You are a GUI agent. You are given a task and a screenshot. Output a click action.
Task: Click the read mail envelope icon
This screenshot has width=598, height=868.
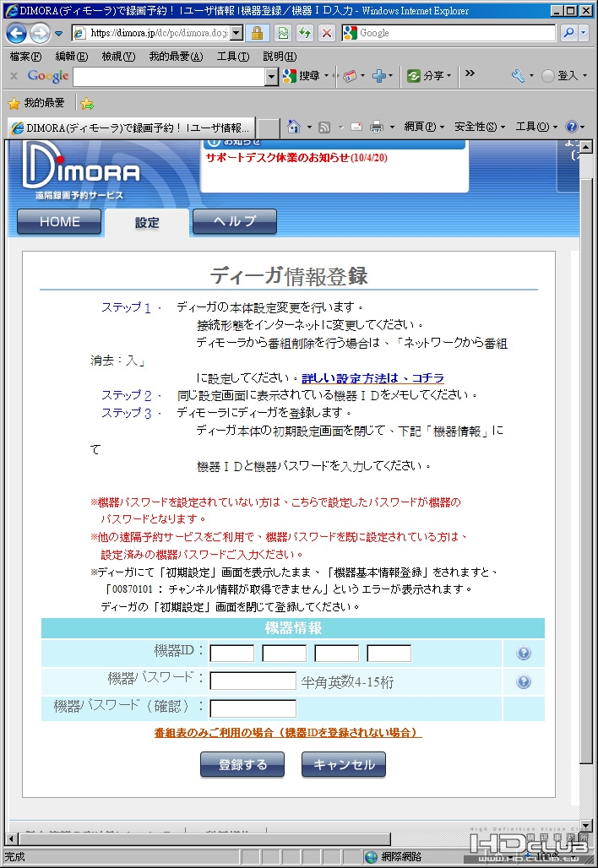click(356, 127)
